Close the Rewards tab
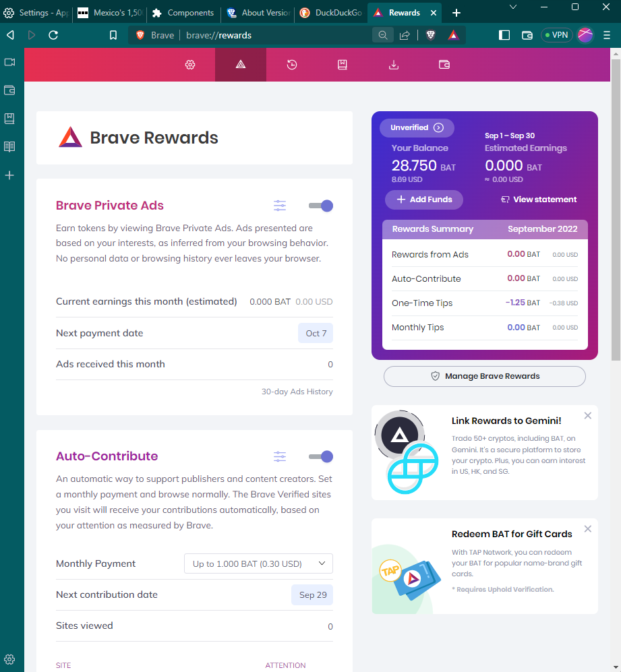 tap(434, 13)
